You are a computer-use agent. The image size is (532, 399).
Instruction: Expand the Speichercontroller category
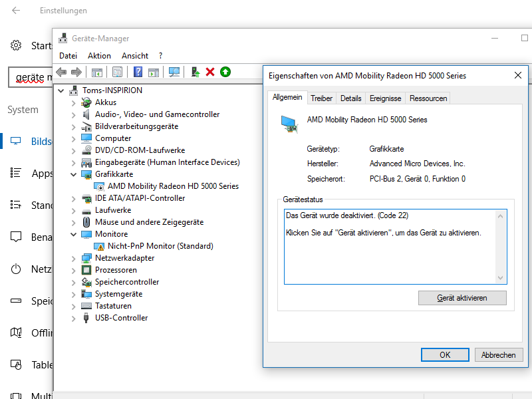pyautogui.click(x=74, y=282)
